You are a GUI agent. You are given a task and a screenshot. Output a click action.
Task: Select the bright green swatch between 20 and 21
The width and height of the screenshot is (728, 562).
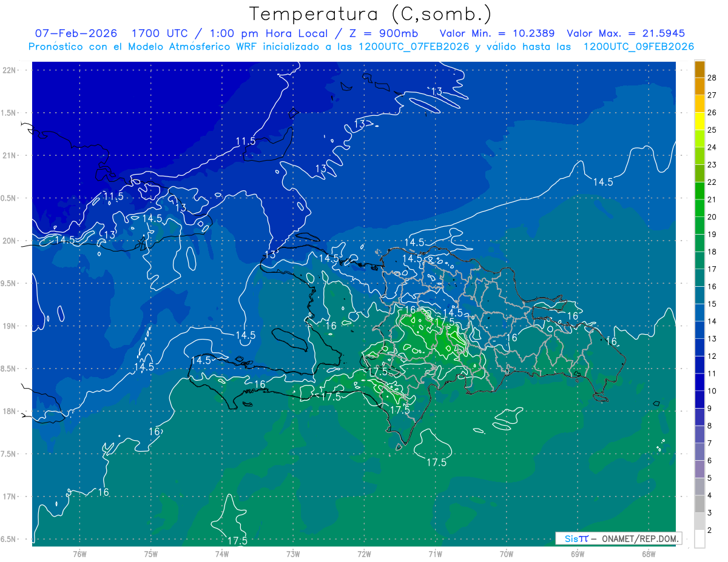click(699, 208)
